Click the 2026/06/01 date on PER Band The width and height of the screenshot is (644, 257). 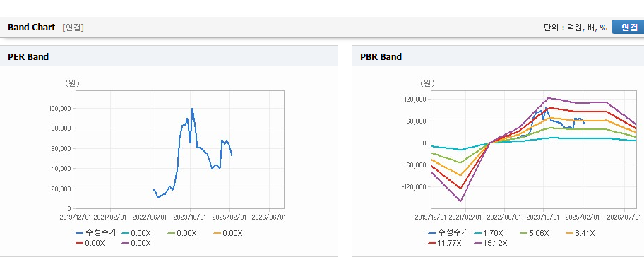[x=268, y=217]
